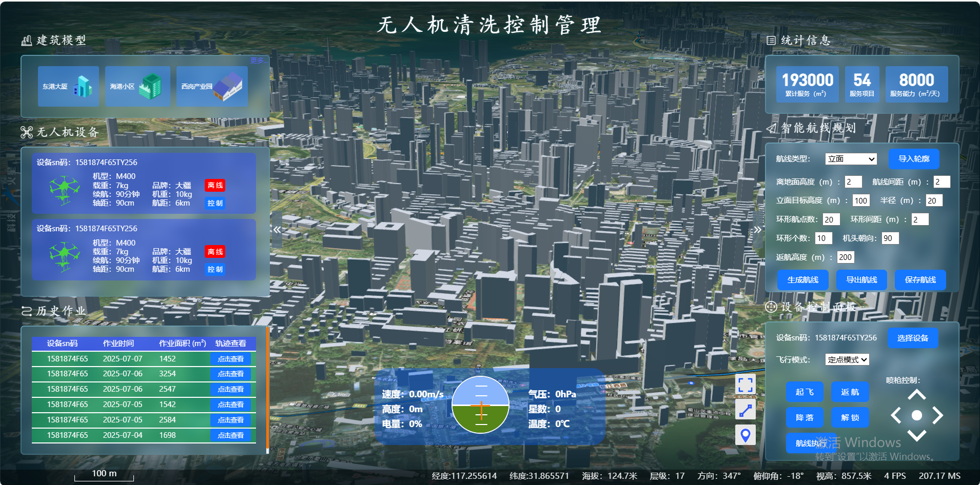
Task: Open the 航线类型 dropdown
Action: tap(851, 159)
